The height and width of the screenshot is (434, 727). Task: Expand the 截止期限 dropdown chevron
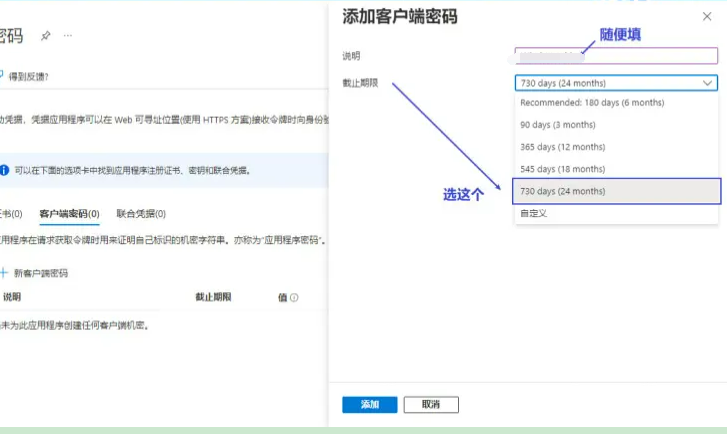click(707, 83)
